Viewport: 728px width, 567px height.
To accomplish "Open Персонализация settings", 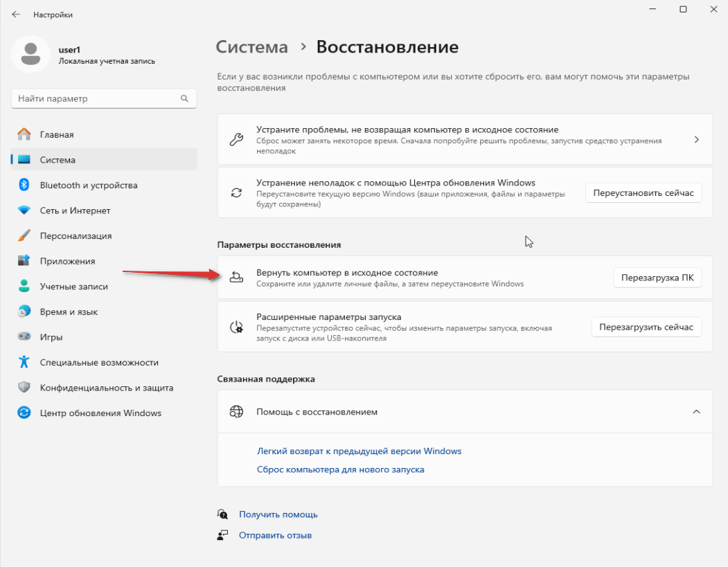I will coord(104,235).
